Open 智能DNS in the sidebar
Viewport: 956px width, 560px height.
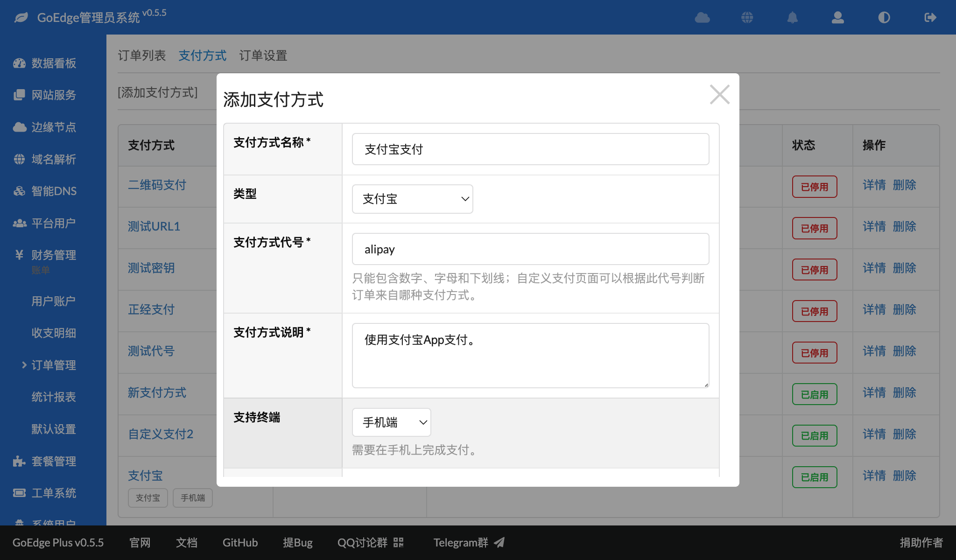[x=54, y=191]
